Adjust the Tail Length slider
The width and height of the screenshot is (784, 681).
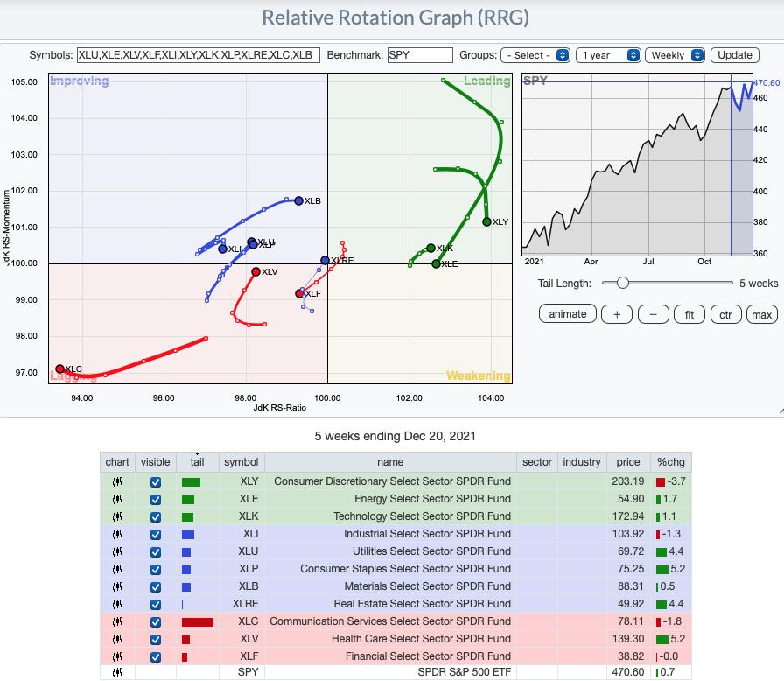622,283
